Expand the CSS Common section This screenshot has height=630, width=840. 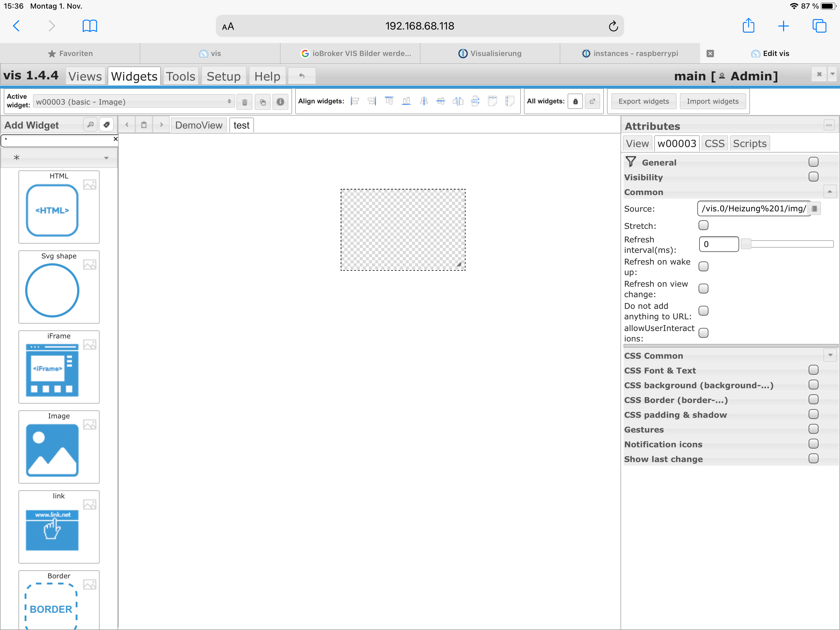(830, 355)
